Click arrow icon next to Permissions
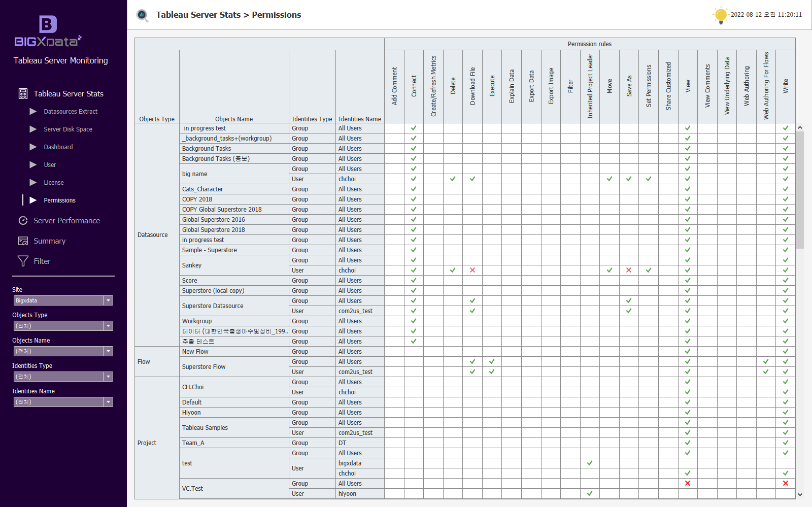 33,200
